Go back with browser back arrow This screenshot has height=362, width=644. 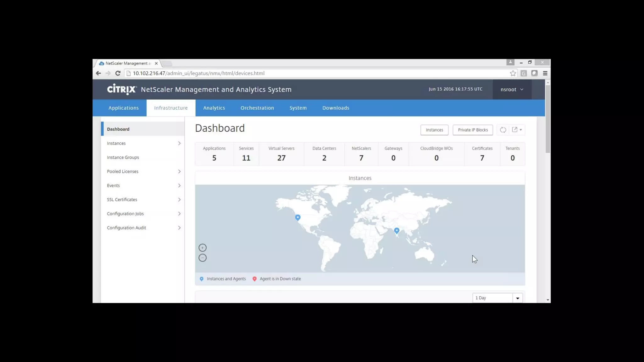click(98, 73)
